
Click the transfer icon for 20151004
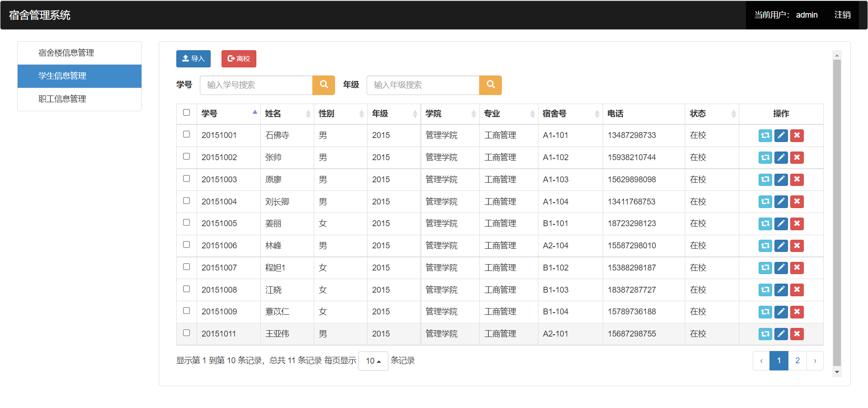point(765,201)
